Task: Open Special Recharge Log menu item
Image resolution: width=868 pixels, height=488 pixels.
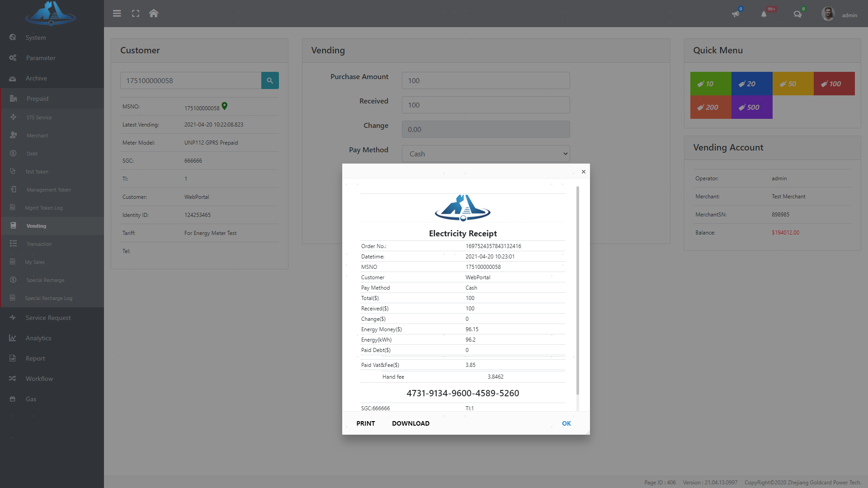Action: coord(48,298)
